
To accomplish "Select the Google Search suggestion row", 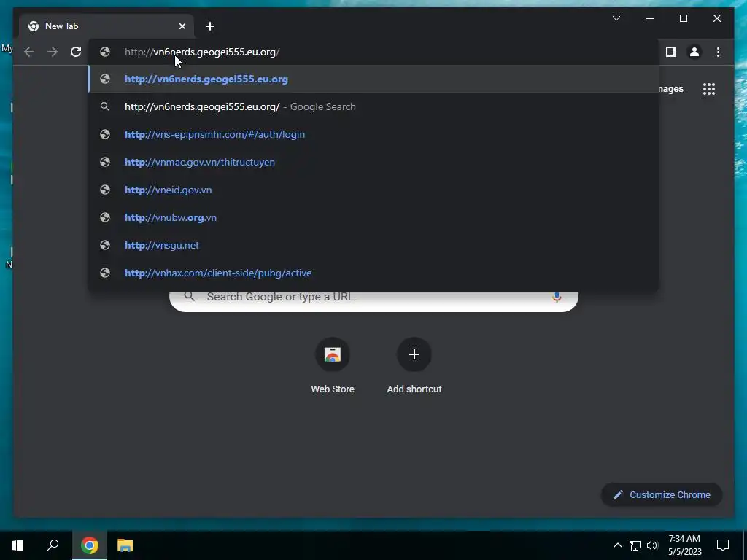I will coord(373,106).
